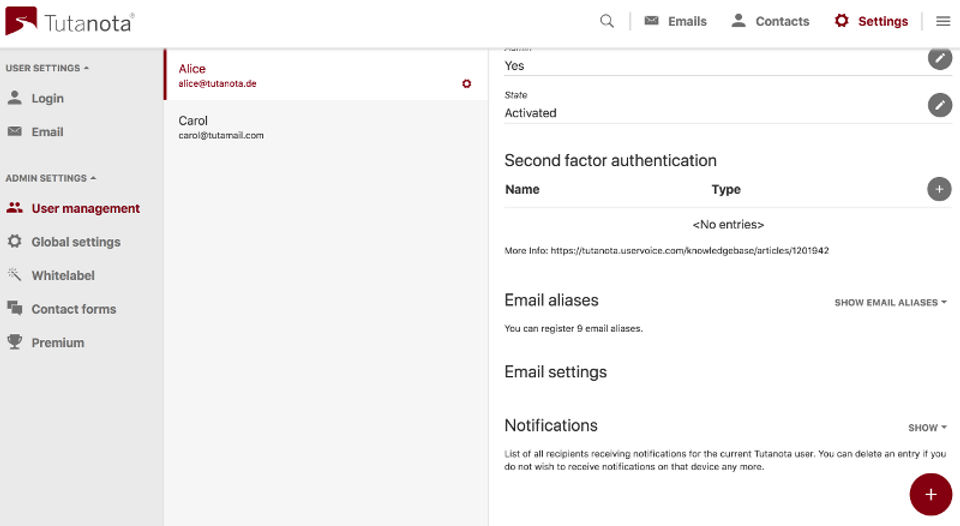
Task: Open the Premium settings page
Action: pos(46,343)
